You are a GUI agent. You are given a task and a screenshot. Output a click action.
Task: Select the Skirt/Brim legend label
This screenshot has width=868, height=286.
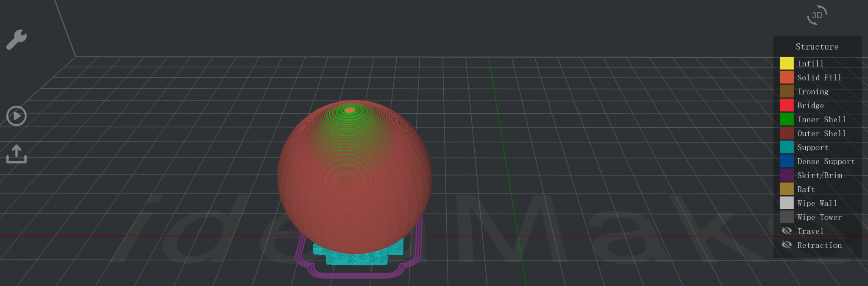coord(820,175)
